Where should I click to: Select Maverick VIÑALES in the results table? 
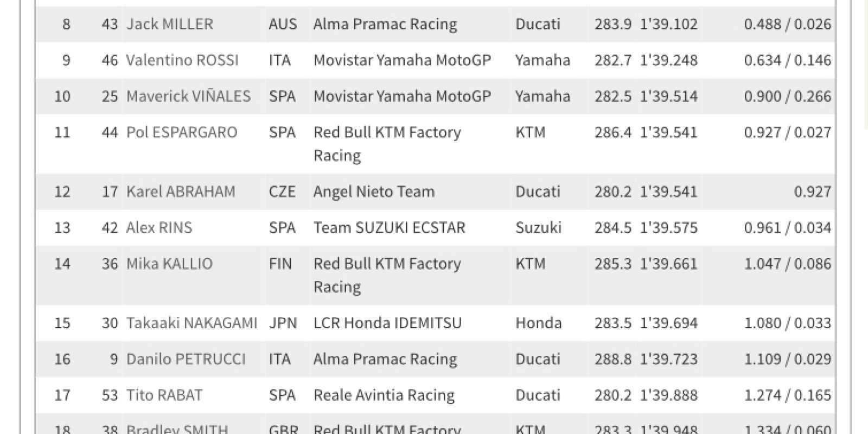coord(188,96)
